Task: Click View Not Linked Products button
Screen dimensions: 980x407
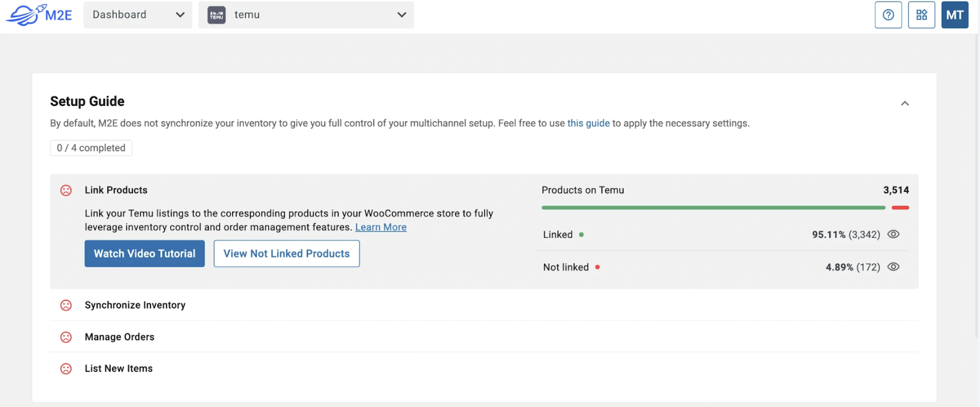Action: (x=287, y=253)
